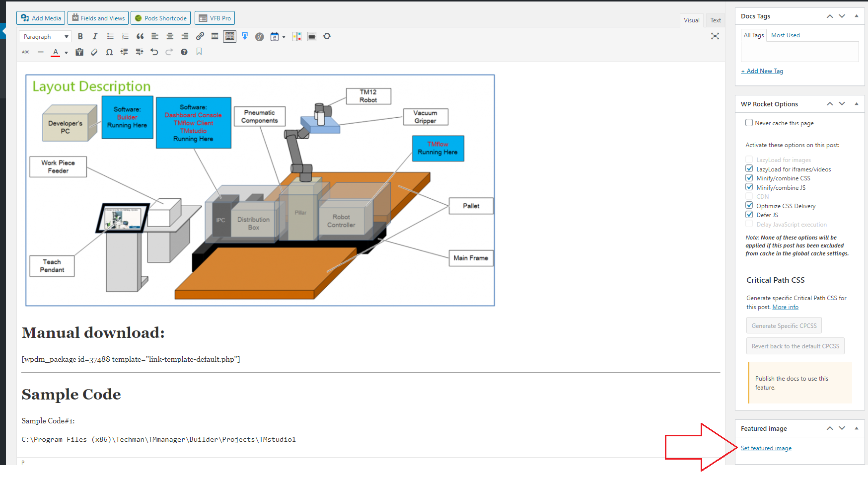Apply strikethrough formatting
This screenshot has height=481, width=868.
click(x=26, y=52)
